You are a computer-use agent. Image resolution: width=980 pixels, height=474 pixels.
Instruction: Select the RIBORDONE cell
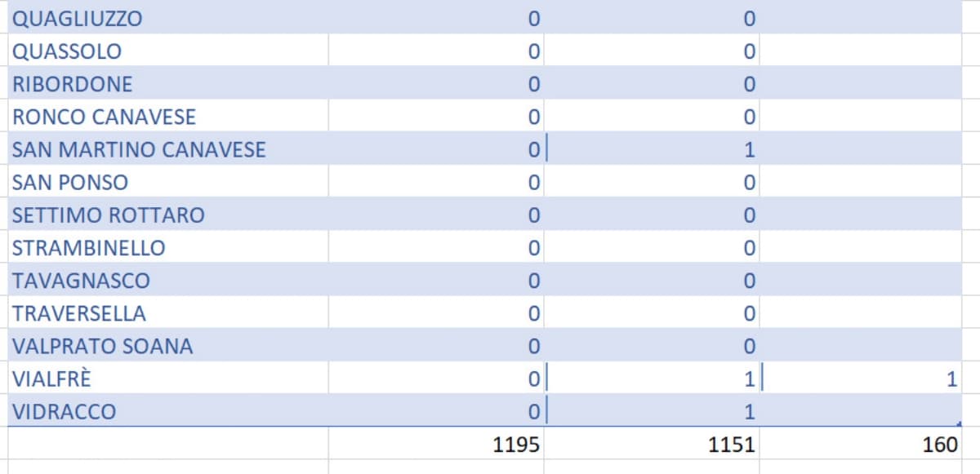click(x=167, y=84)
